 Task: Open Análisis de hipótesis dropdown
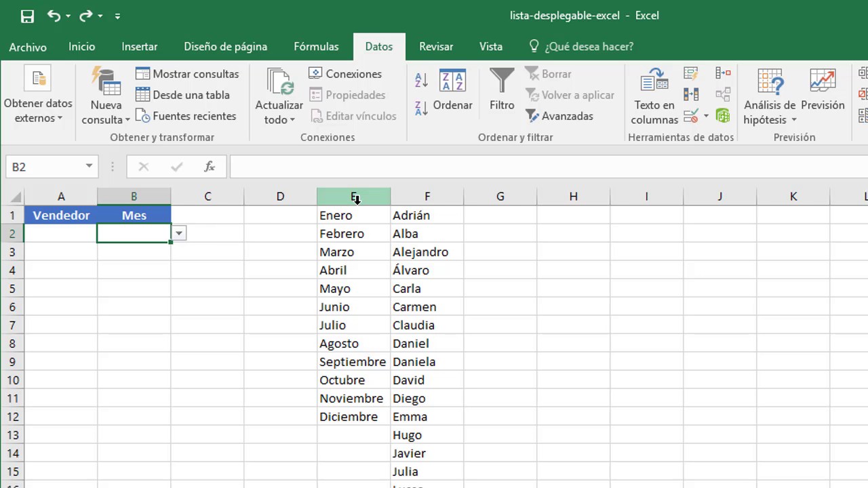(x=770, y=113)
